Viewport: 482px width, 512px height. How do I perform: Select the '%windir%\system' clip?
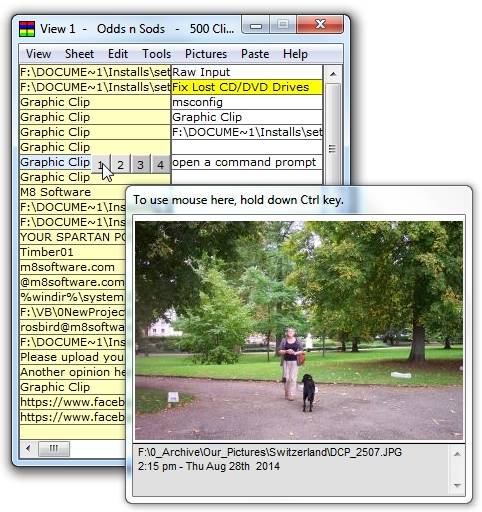click(x=72, y=297)
